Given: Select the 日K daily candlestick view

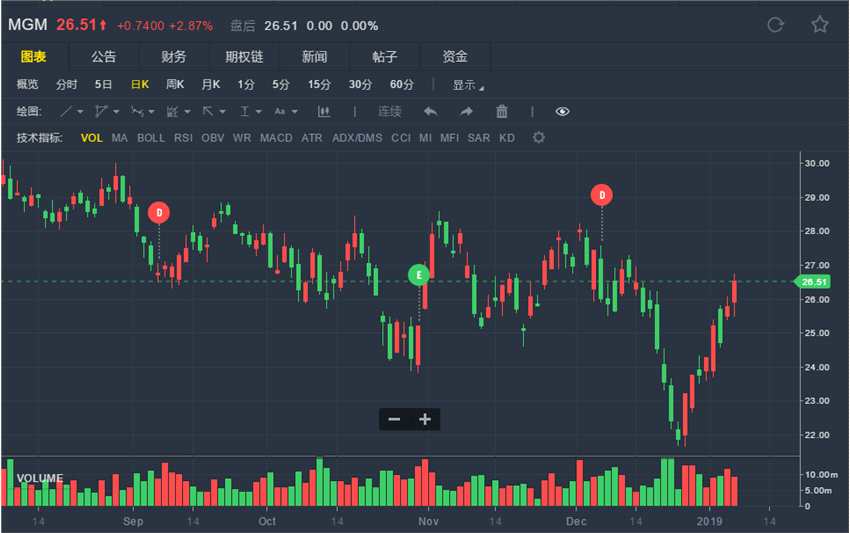Looking at the screenshot, I should click(140, 84).
